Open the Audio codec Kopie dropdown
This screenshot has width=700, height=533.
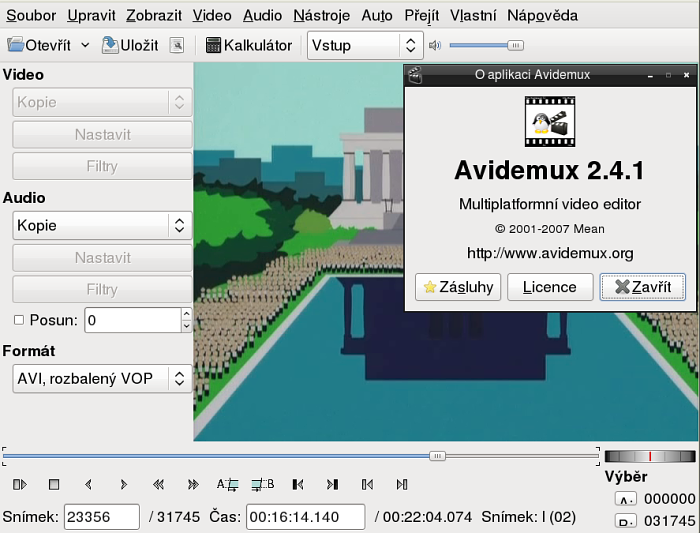click(103, 225)
